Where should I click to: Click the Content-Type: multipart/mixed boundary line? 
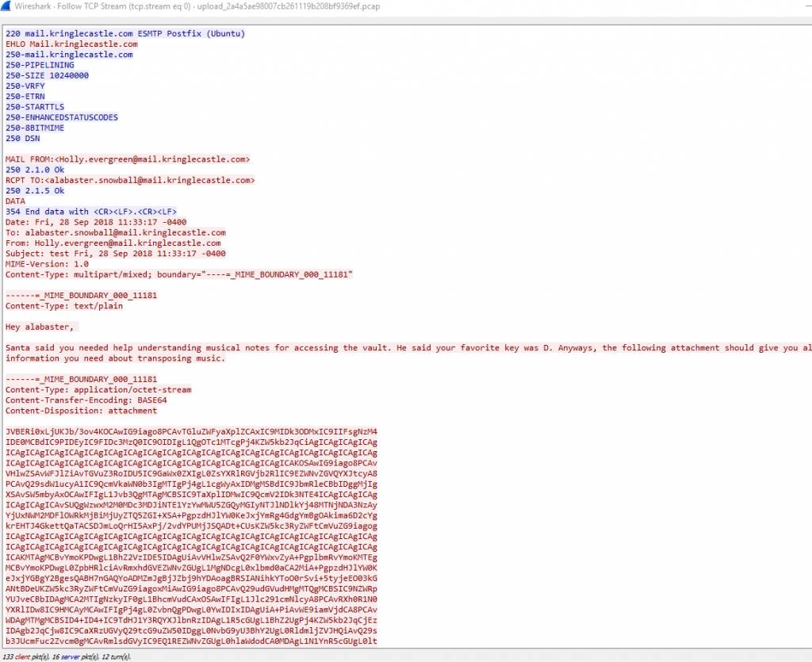click(178, 274)
